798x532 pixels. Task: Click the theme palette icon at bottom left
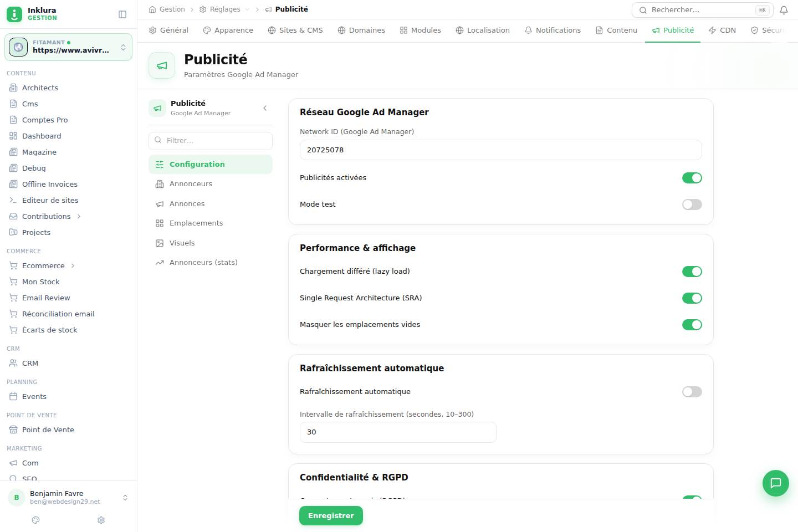(x=36, y=520)
